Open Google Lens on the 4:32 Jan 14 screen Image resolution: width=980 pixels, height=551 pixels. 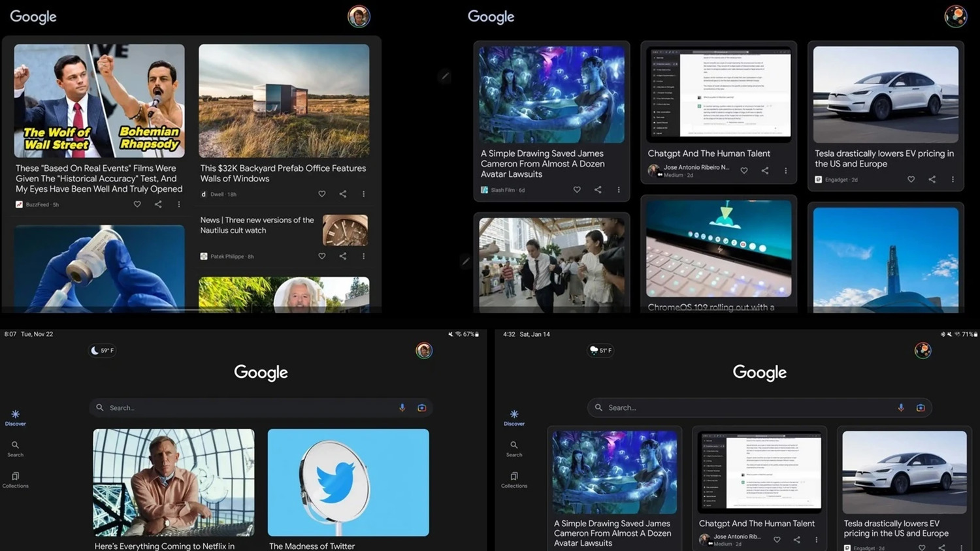click(x=921, y=407)
